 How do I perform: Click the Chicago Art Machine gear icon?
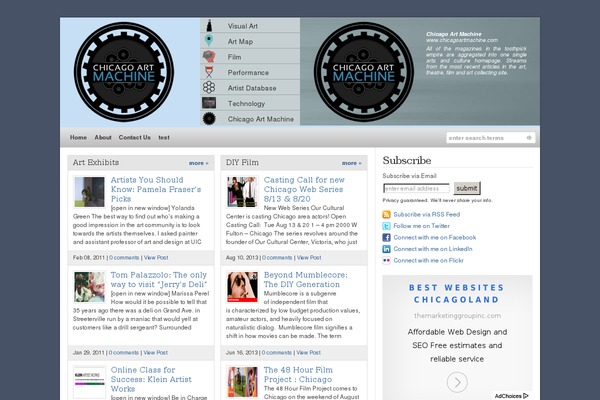(x=209, y=119)
